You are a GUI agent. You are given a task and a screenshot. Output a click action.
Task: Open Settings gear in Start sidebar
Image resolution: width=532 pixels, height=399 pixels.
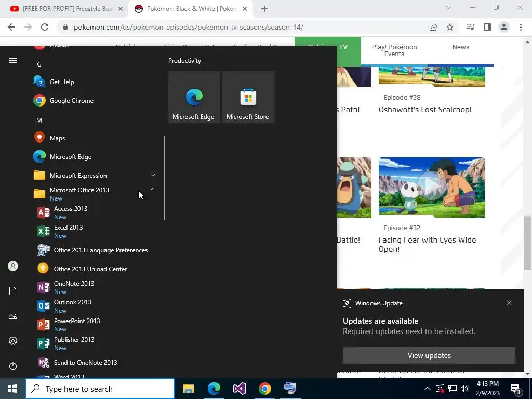(13, 341)
